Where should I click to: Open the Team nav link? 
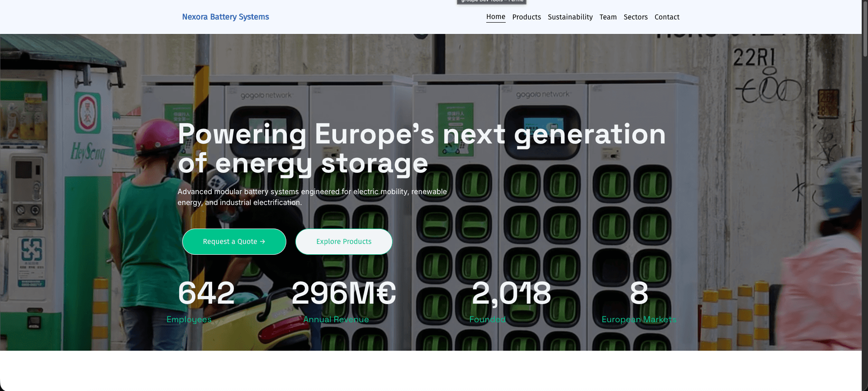pos(608,17)
